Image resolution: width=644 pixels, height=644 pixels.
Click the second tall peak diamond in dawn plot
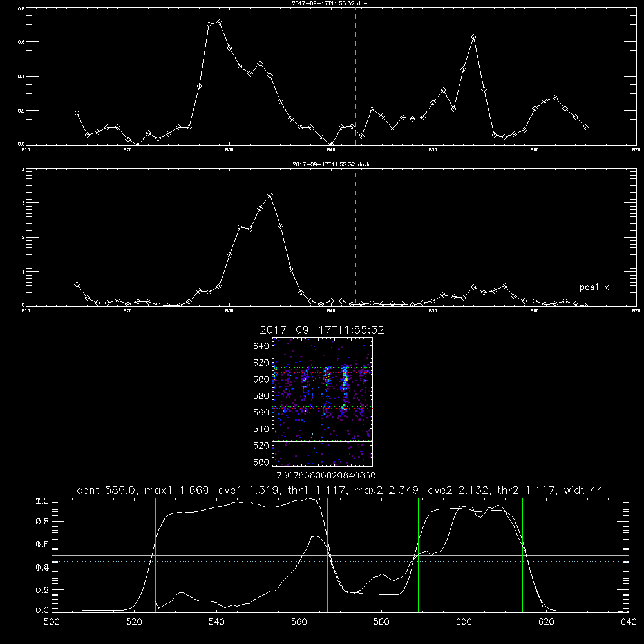(473, 37)
